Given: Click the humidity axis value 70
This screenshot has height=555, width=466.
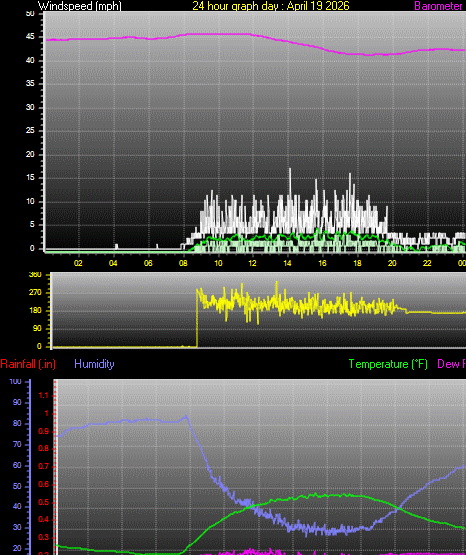Looking at the screenshot, I should pos(17,445).
